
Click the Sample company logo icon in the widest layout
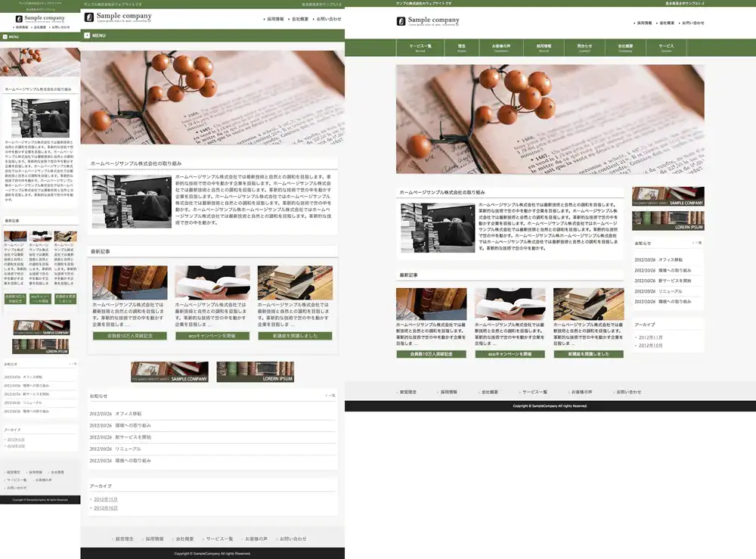pos(401,20)
